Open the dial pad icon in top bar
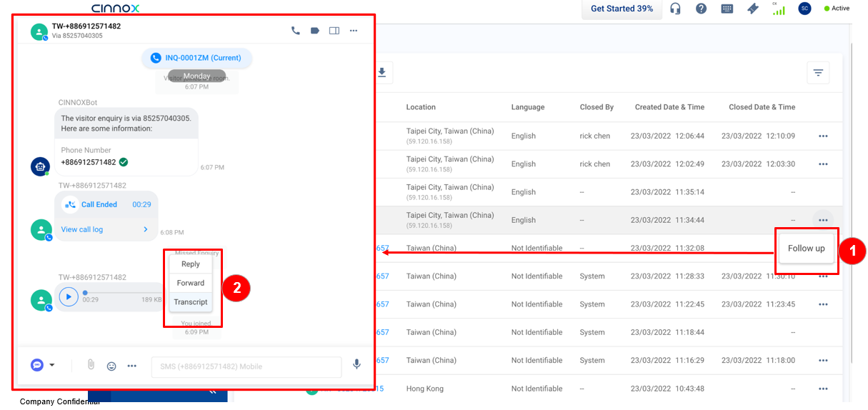The height and width of the screenshot is (410, 868). coord(727,9)
